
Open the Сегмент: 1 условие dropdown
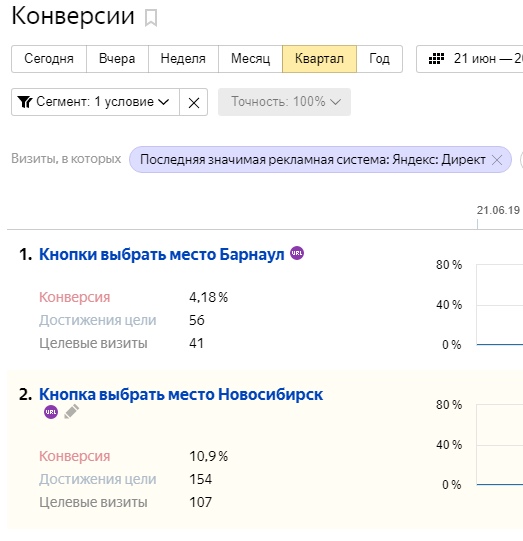pos(95,102)
